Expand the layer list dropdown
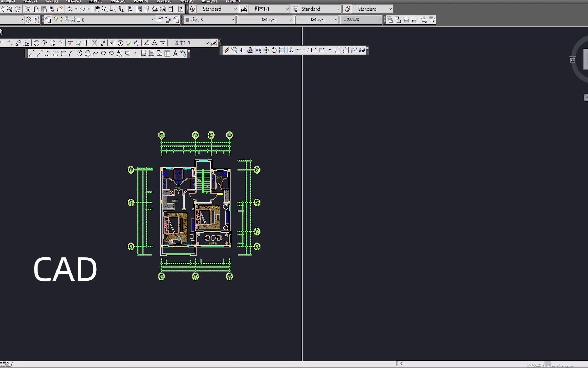This screenshot has height=368, width=588. [x=153, y=20]
